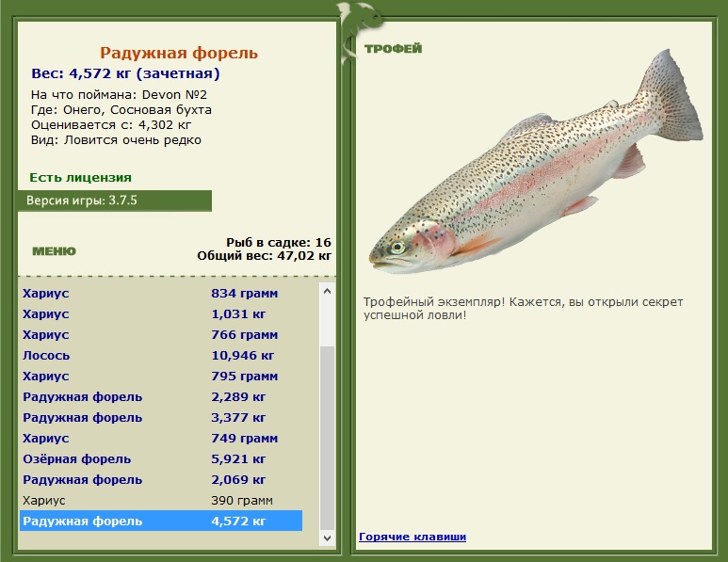728x562 pixels.
Task: Click the Оценивается с: 4,302 кг line
Action: (x=111, y=125)
